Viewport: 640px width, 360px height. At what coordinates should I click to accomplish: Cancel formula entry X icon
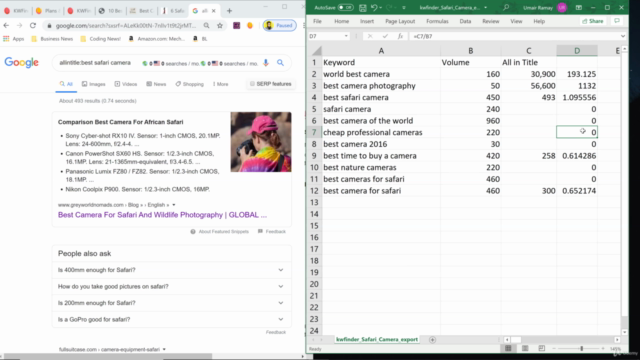click(370, 36)
